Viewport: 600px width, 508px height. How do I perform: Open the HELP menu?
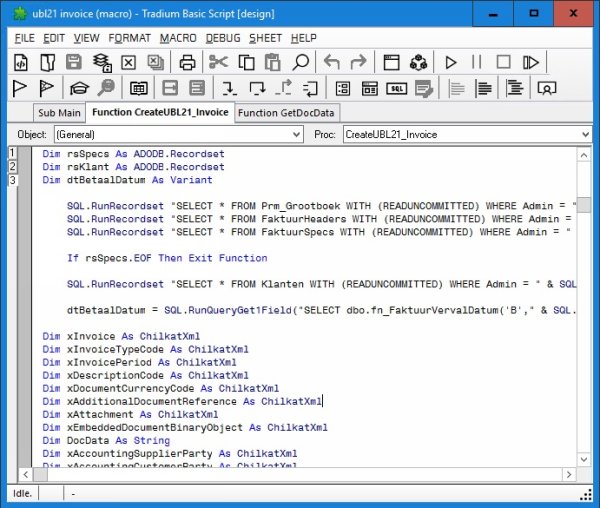[304, 38]
